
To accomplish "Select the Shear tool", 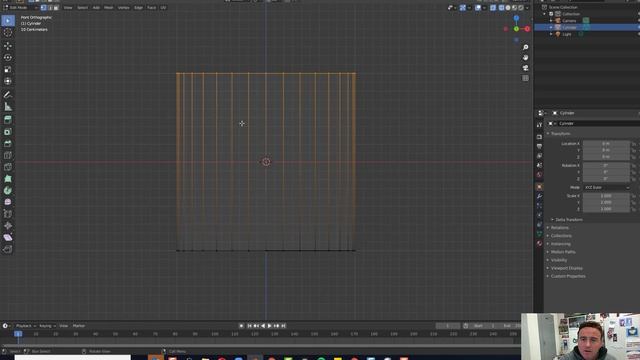I will [8, 238].
